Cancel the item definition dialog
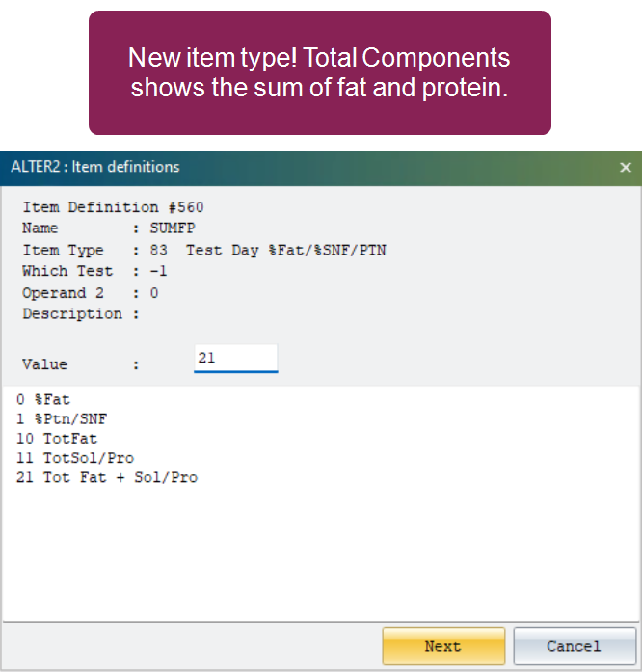 (575, 646)
